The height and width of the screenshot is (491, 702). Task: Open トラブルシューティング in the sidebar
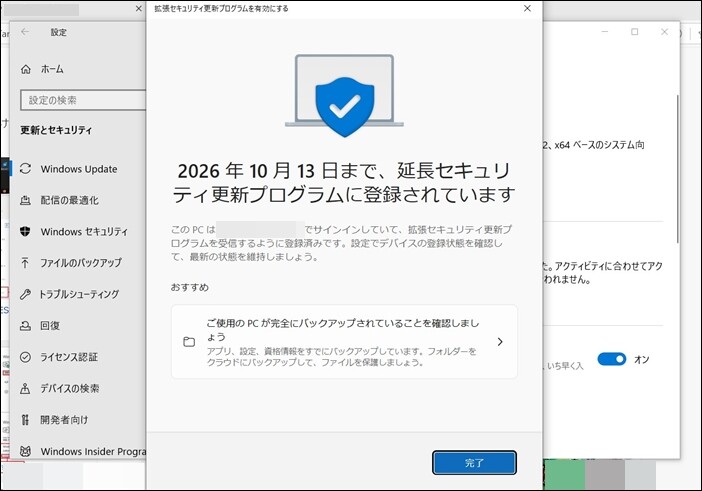click(x=79, y=294)
